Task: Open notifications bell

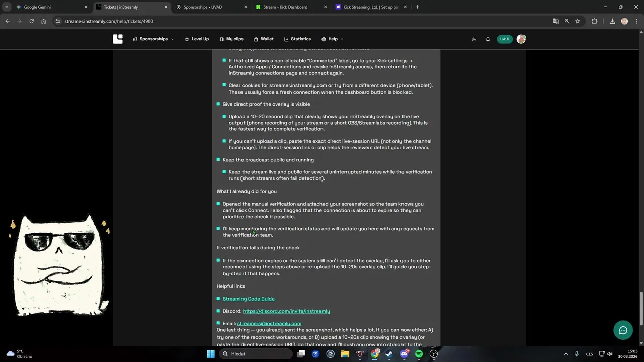Action: click(488, 39)
